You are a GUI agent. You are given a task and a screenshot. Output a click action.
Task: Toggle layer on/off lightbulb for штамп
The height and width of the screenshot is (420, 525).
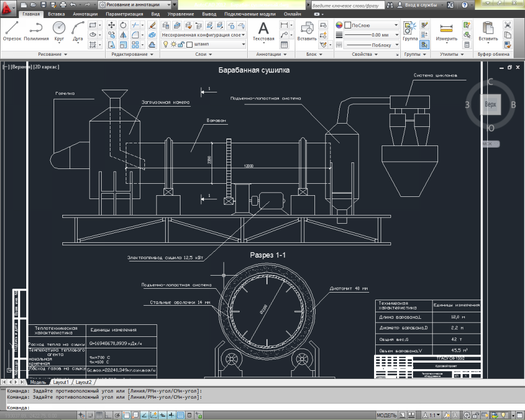pyautogui.click(x=165, y=44)
